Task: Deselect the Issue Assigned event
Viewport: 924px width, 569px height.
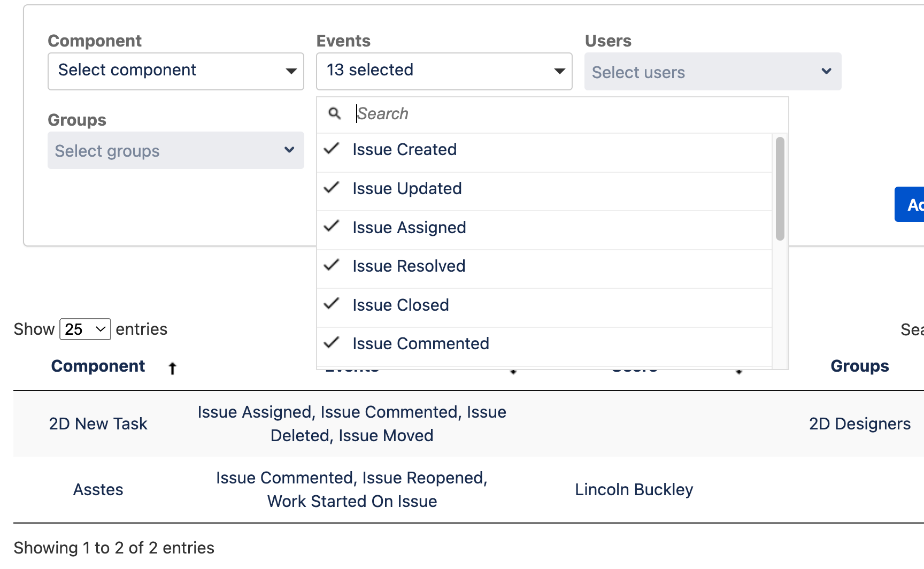Action: coord(409,228)
